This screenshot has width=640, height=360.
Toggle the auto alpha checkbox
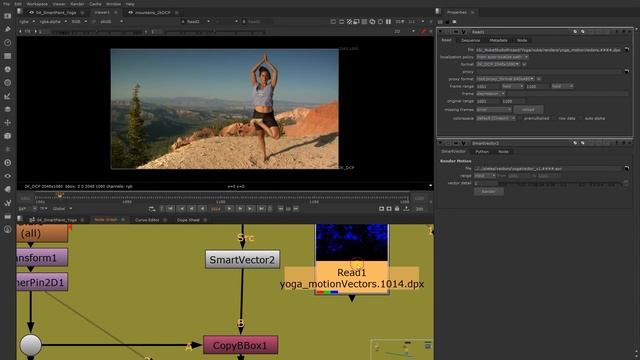click(x=580, y=118)
